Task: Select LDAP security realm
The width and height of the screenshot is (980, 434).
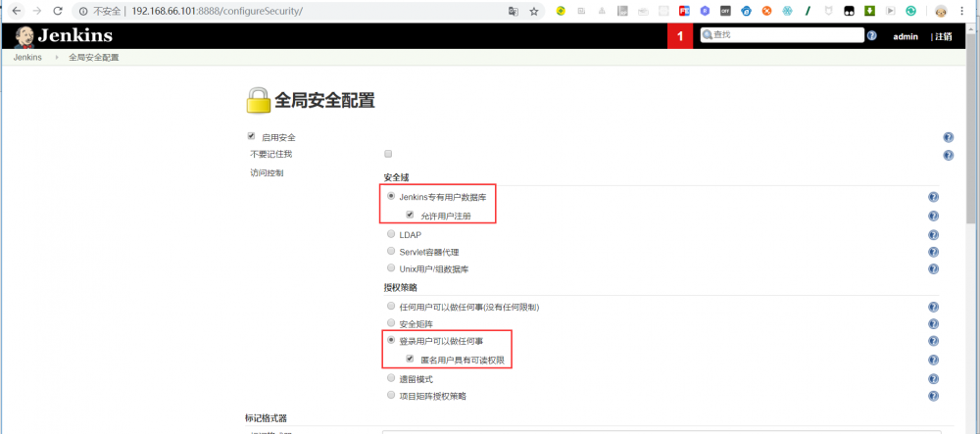Action: [x=391, y=234]
